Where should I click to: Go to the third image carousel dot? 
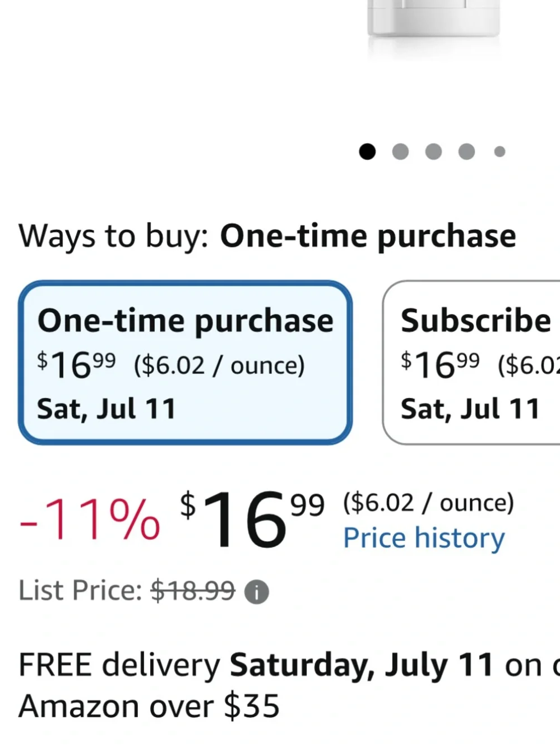coord(433,151)
